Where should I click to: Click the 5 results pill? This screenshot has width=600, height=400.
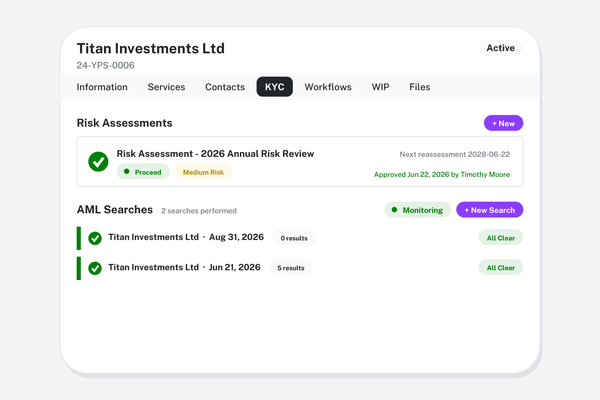point(291,268)
